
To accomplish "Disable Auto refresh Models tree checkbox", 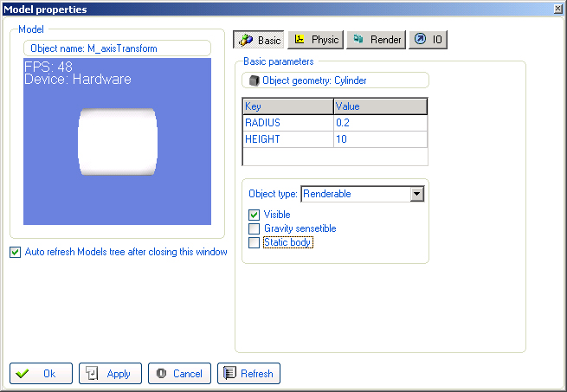I will (15, 253).
